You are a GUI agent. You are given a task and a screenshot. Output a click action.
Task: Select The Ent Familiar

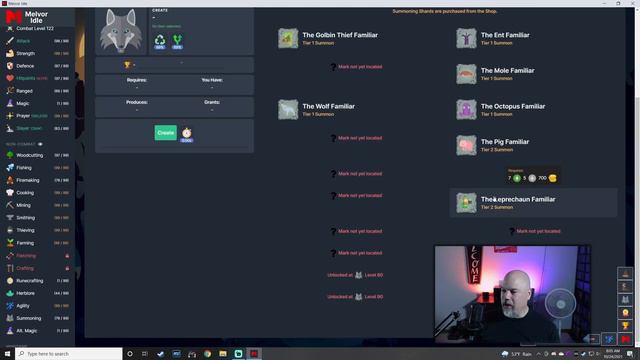click(493, 38)
